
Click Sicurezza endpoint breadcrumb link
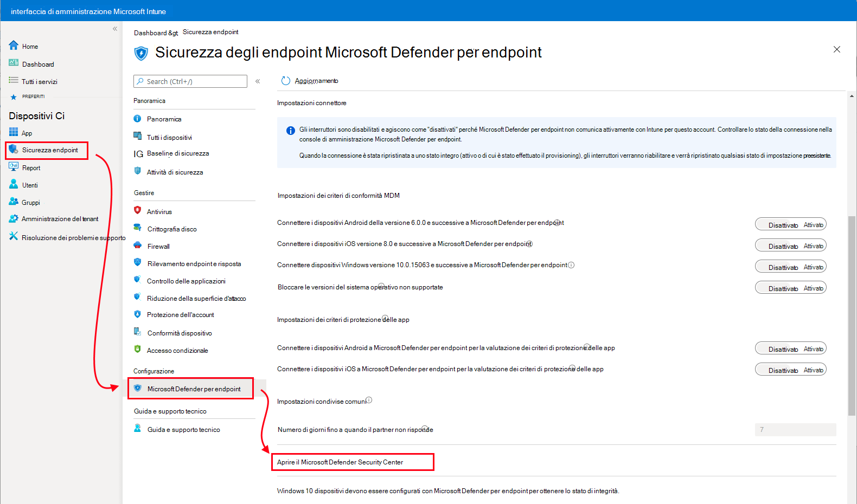click(x=210, y=32)
